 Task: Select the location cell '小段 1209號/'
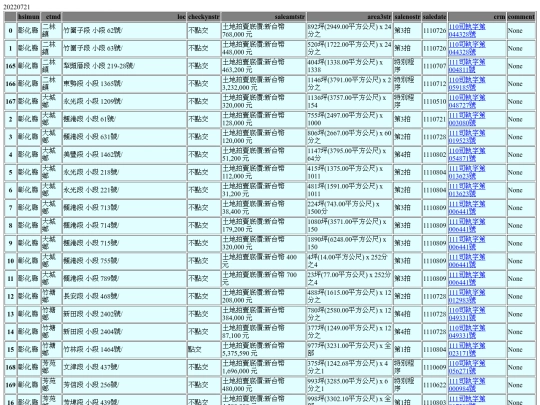[124, 101]
